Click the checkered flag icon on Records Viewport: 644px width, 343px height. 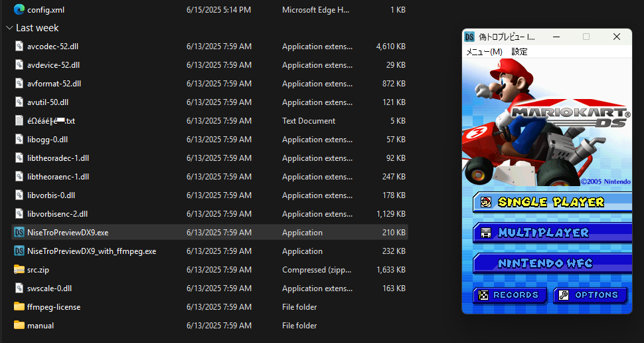click(x=483, y=295)
